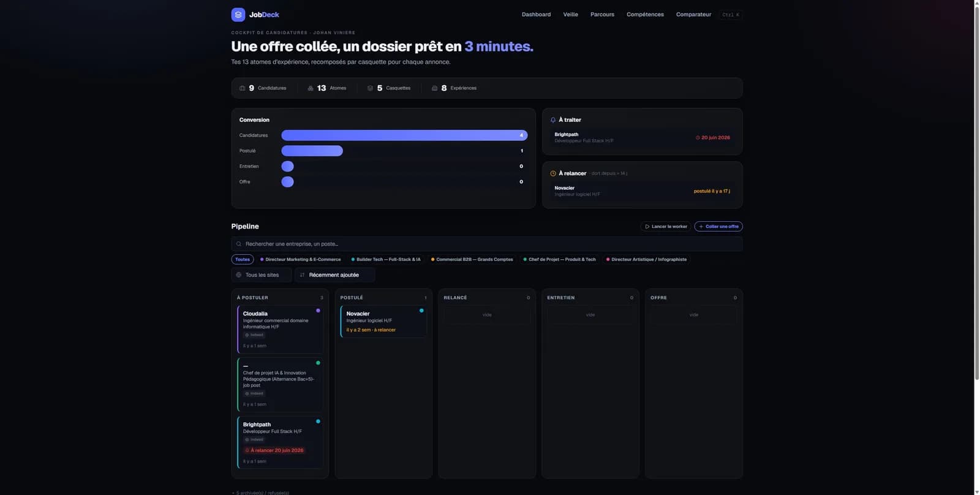This screenshot has width=980, height=495.
Task: Expand the 5 archivée(s) / refusée(s) section
Action: 260,493
